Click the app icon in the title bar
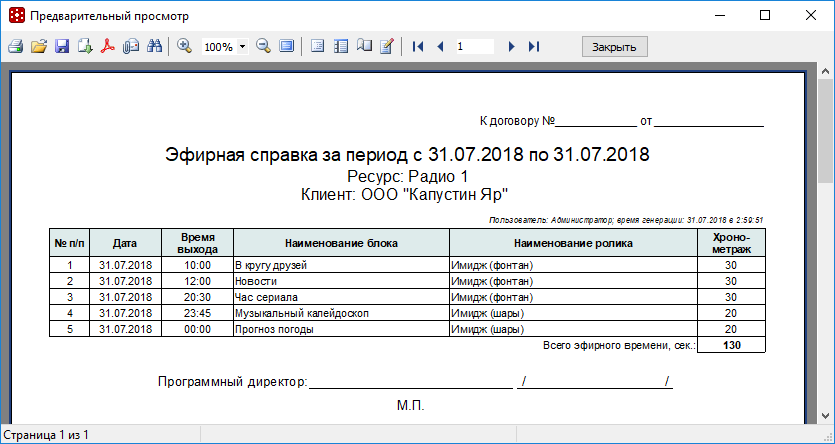 [x=17, y=16]
